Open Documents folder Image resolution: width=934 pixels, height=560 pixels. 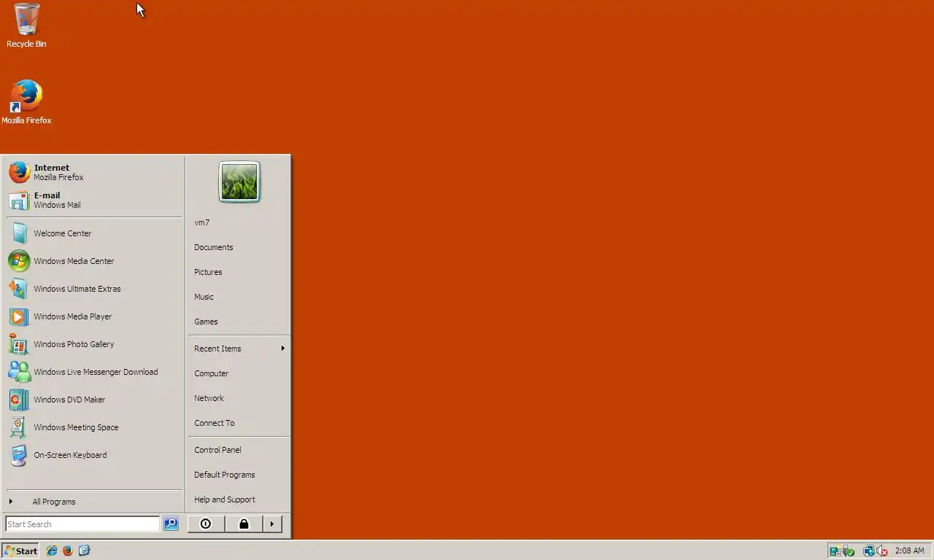pos(239,247)
